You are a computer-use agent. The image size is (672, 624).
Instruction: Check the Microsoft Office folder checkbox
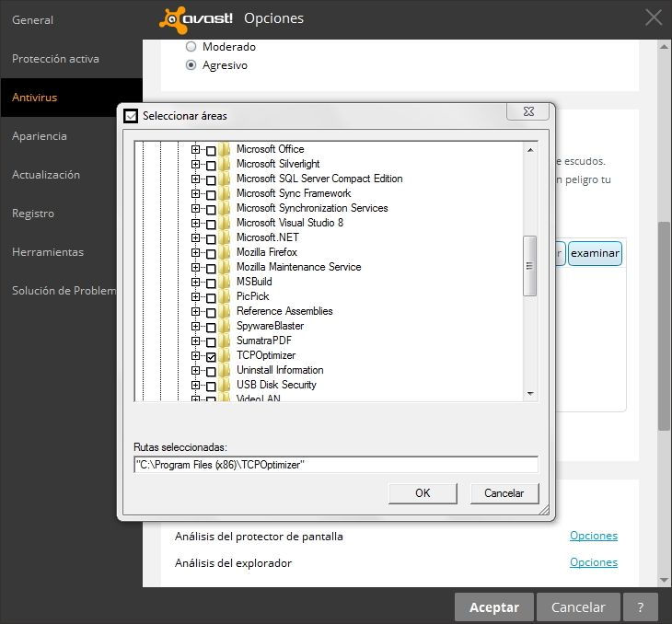(x=211, y=151)
